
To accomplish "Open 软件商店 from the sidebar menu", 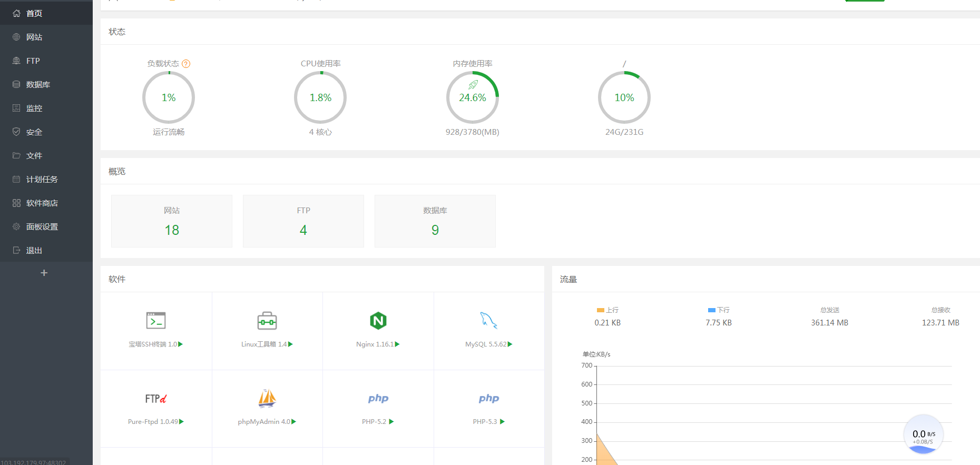I will [42, 203].
